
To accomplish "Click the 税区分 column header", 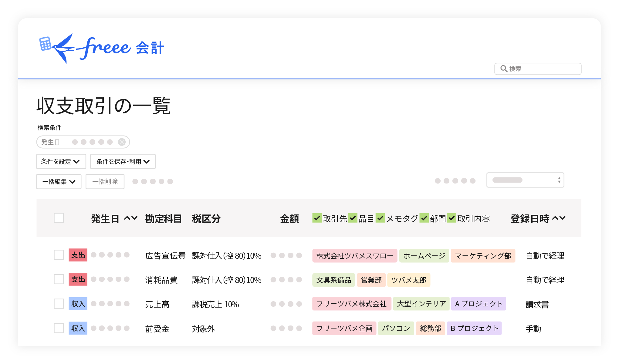I will coord(206,219).
